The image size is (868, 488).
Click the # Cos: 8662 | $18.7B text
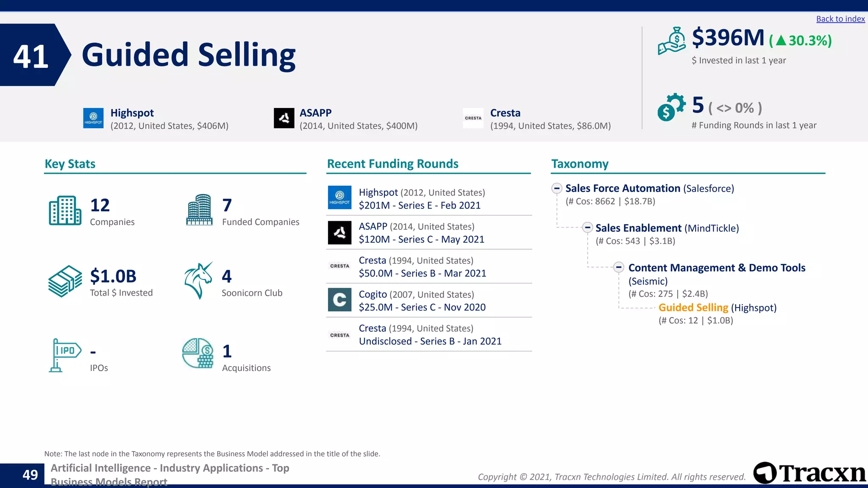(610, 201)
